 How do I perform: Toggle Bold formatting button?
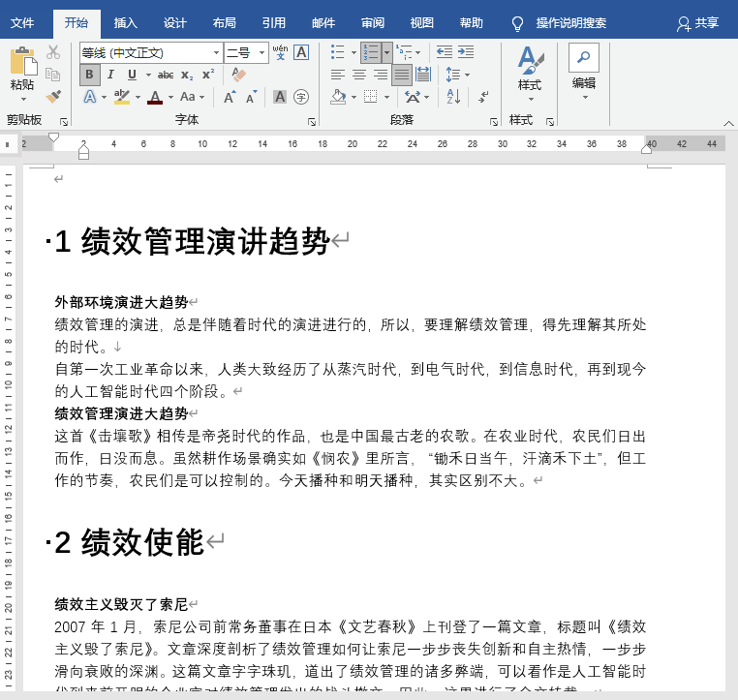tap(90, 75)
